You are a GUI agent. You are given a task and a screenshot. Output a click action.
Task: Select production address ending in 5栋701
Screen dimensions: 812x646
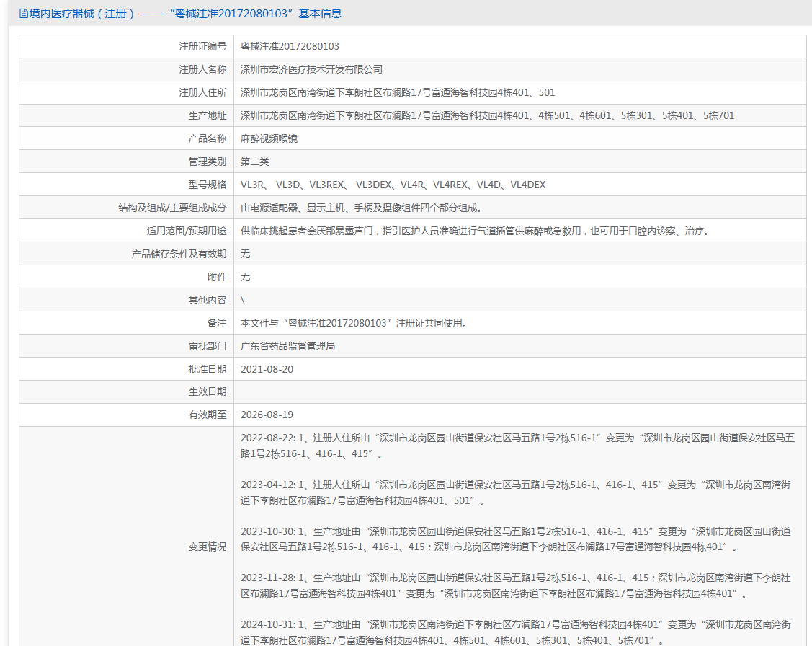[487, 115]
